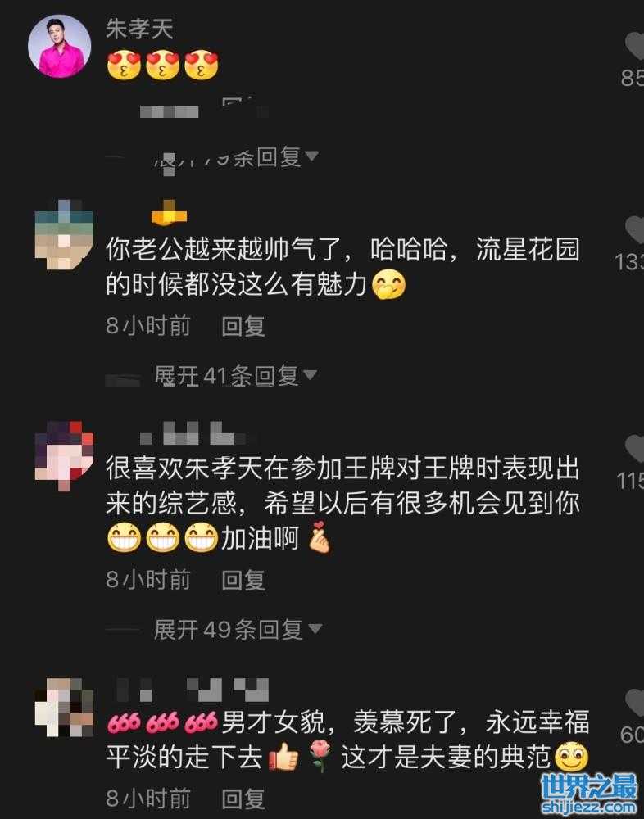Tap the username 朱孝天

point(139,28)
